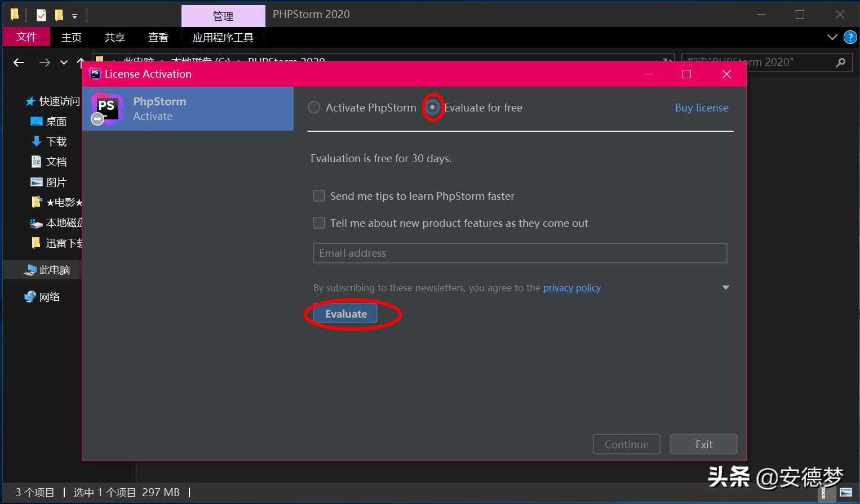Screen dimensions: 860x504
Task: Maximize the License Activation dialog
Action: click(x=686, y=74)
